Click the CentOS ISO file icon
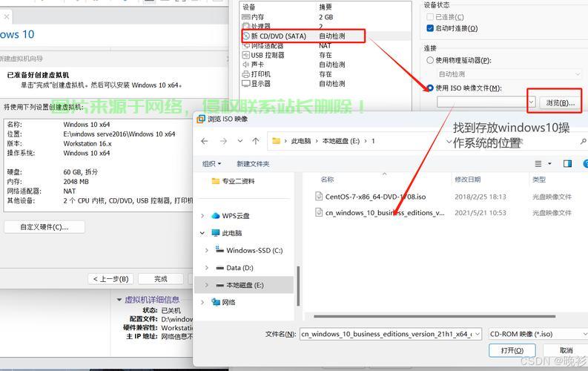588x371 pixels. [x=319, y=196]
